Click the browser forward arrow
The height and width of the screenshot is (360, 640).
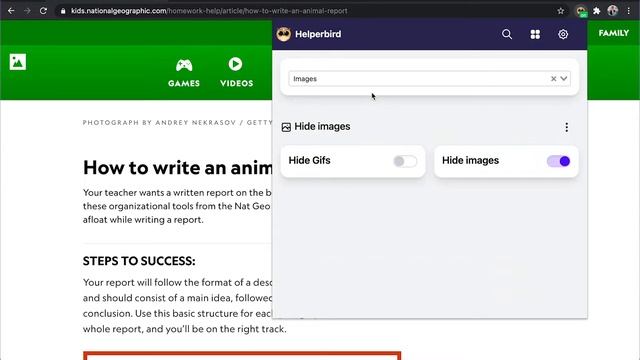pyautogui.click(x=27, y=11)
